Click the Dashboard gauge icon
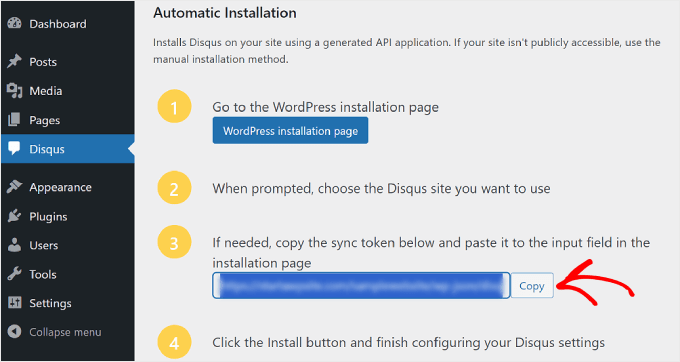Screen dimensions: 680x362 click(14, 23)
